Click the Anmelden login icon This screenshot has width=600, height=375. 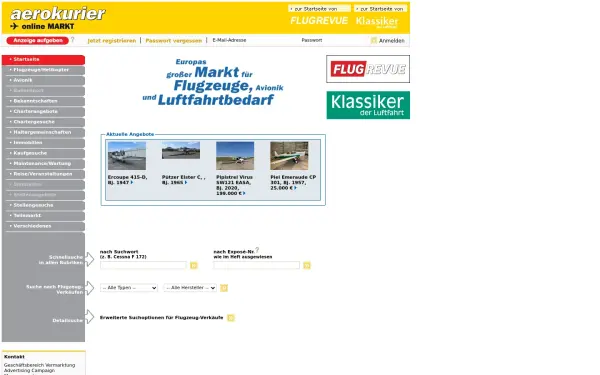374,40
